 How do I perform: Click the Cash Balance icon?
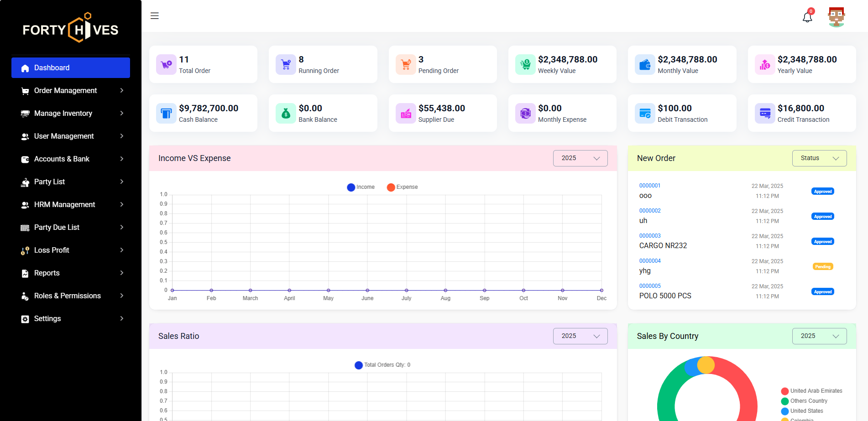click(166, 113)
